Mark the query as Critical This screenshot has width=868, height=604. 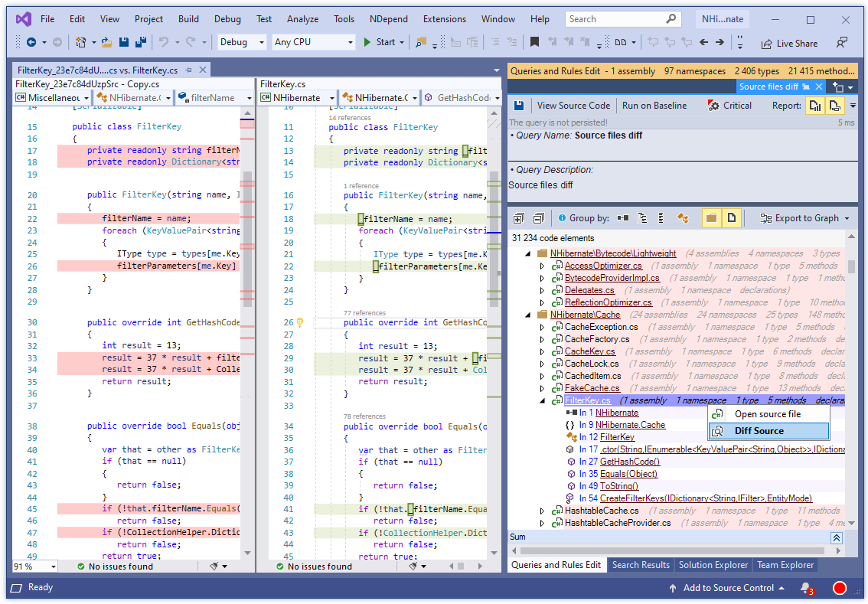click(729, 105)
